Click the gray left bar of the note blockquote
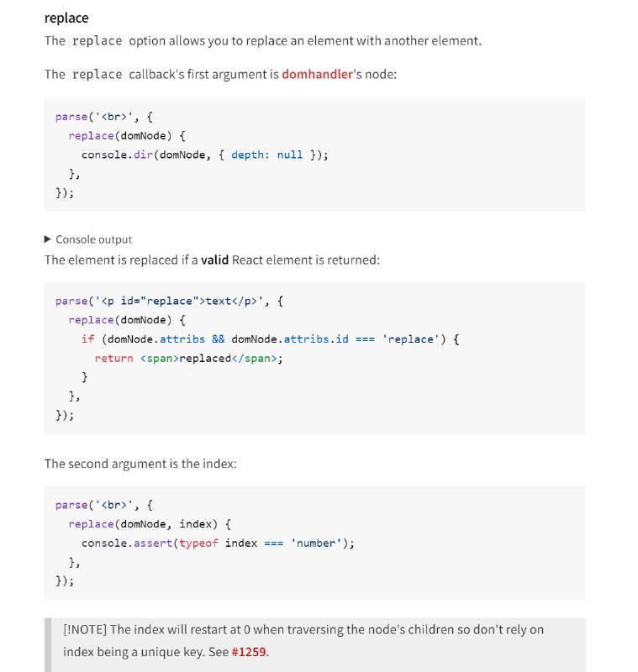Screen dimensions: 638x672 pos(48,644)
